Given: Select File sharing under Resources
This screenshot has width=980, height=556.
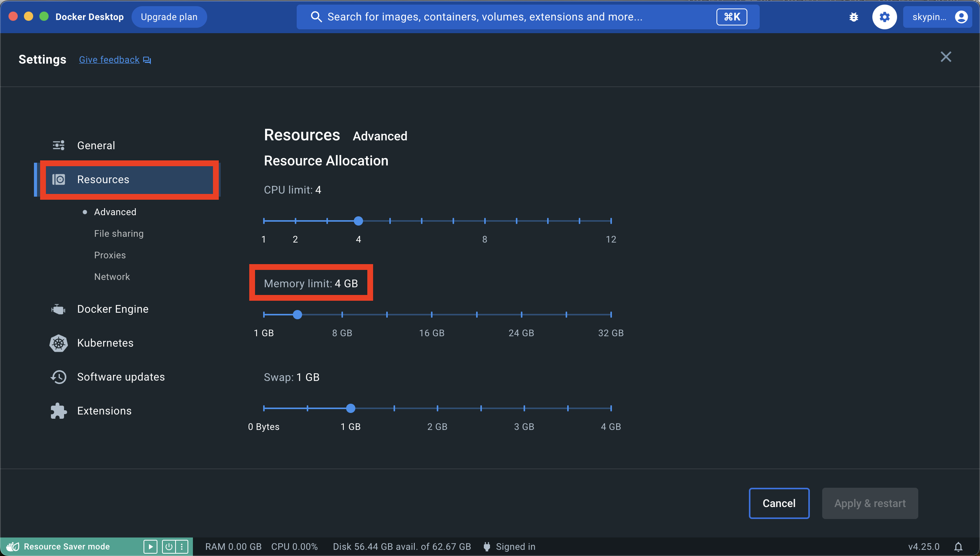Looking at the screenshot, I should click(x=119, y=234).
